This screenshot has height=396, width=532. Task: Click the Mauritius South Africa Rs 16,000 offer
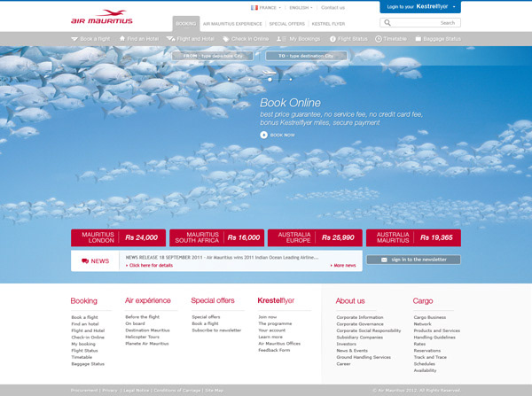[216, 237]
